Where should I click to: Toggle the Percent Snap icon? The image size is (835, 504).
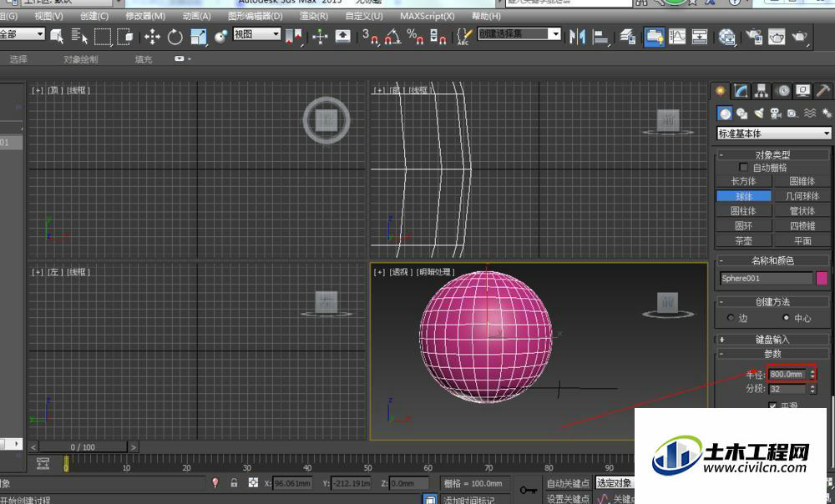415,37
